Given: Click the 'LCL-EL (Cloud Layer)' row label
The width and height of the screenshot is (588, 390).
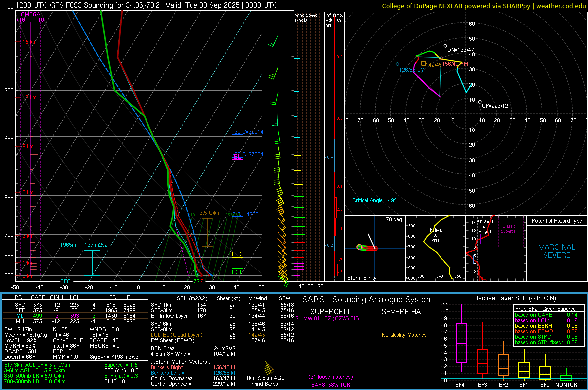Looking at the screenshot, I should pos(176,335).
